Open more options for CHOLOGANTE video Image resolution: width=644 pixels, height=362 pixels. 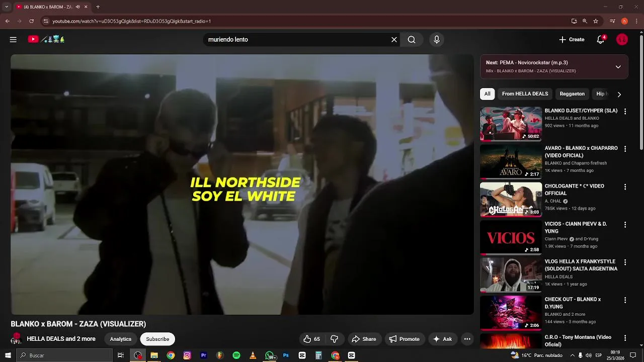pyautogui.click(x=625, y=187)
